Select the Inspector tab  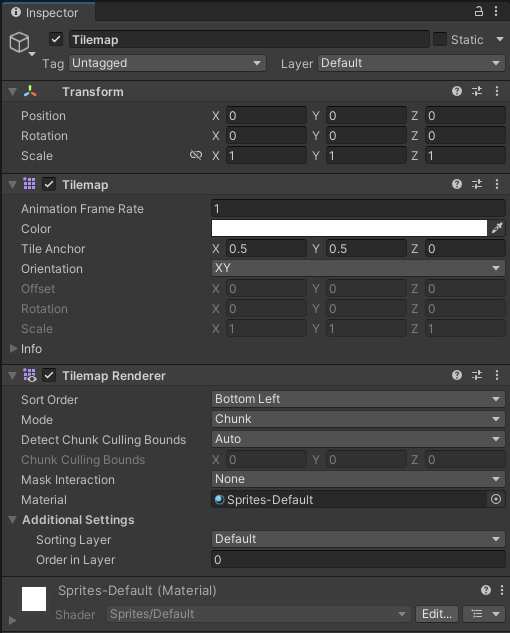click(49, 13)
